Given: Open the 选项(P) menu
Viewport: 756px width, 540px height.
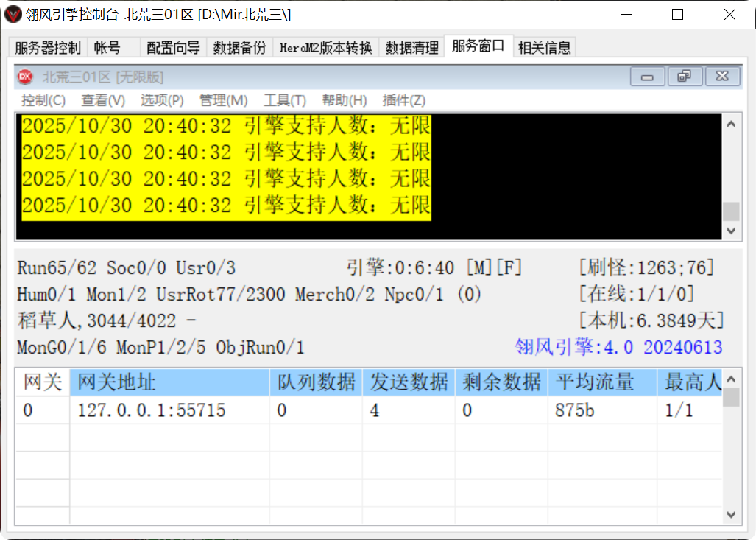Looking at the screenshot, I should 163,100.
